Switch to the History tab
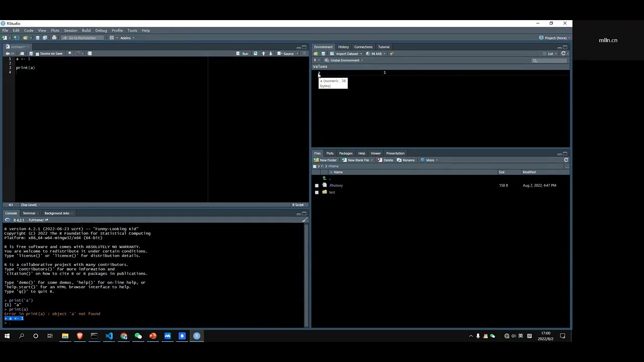Image resolution: width=644 pixels, height=362 pixels. [x=344, y=47]
